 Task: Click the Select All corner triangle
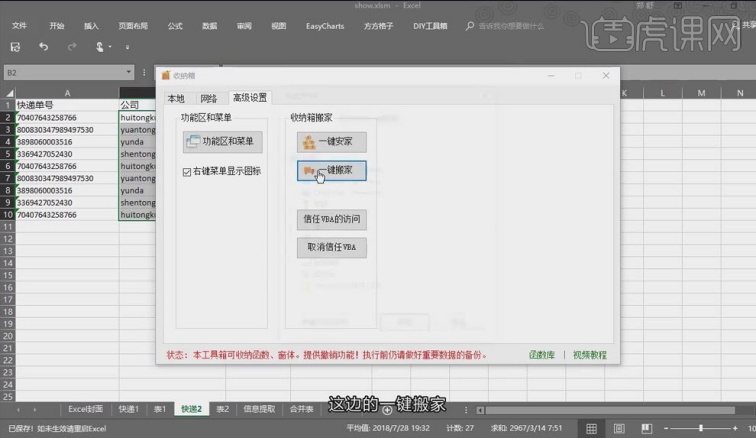tap(8, 93)
